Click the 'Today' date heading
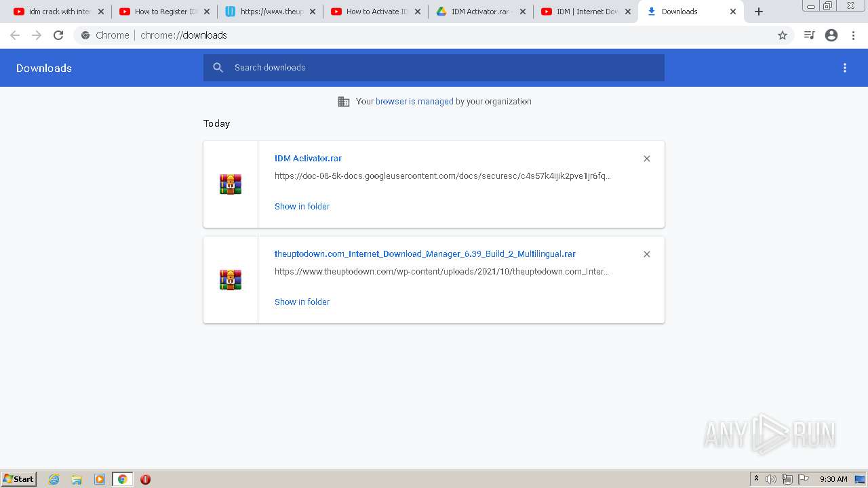Image resolution: width=868 pixels, height=488 pixels. coord(216,123)
